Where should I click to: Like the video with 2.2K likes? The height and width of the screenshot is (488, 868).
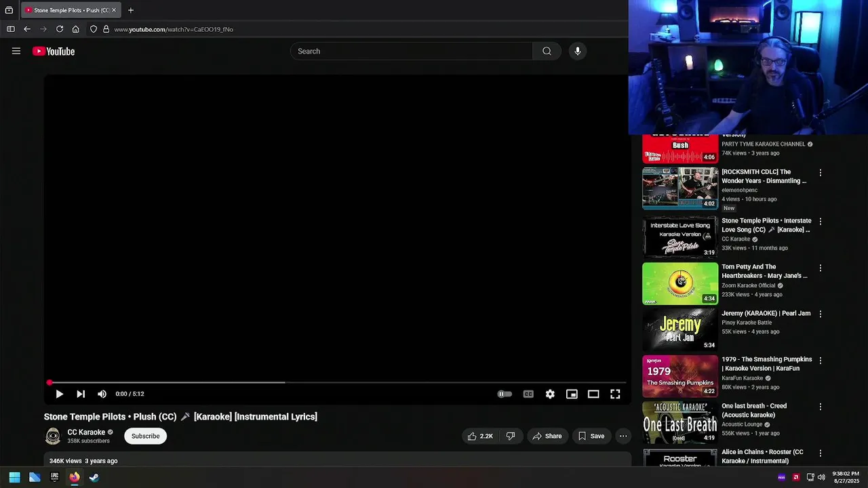click(x=480, y=436)
